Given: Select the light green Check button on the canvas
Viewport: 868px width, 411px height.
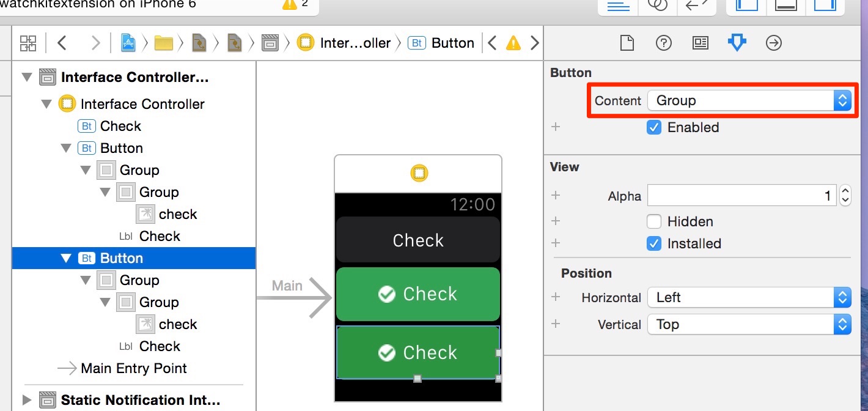Looking at the screenshot, I should tap(418, 294).
